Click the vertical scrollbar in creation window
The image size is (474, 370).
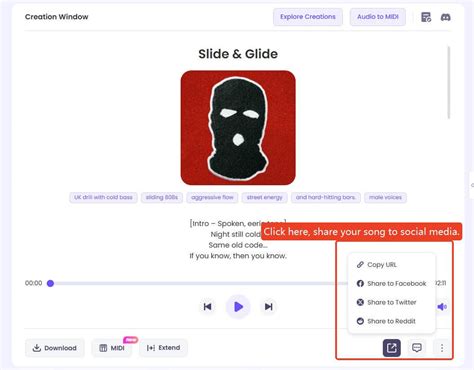click(449, 83)
